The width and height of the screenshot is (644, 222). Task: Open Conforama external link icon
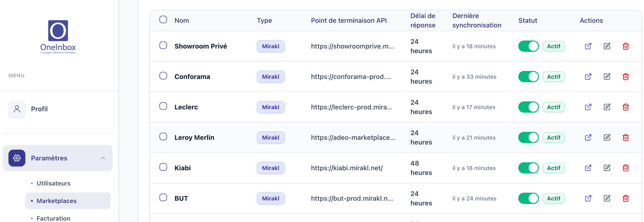(x=588, y=77)
